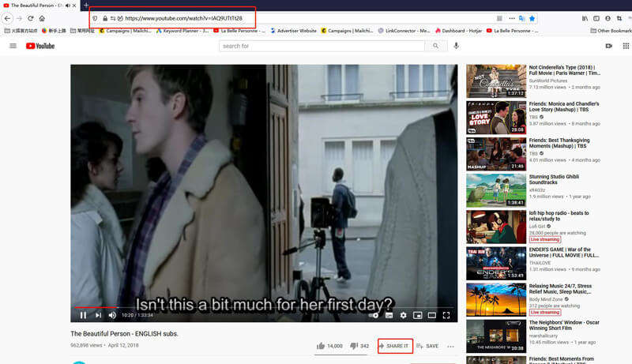Mute the tab via speaker icon

(x=67, y=6)
